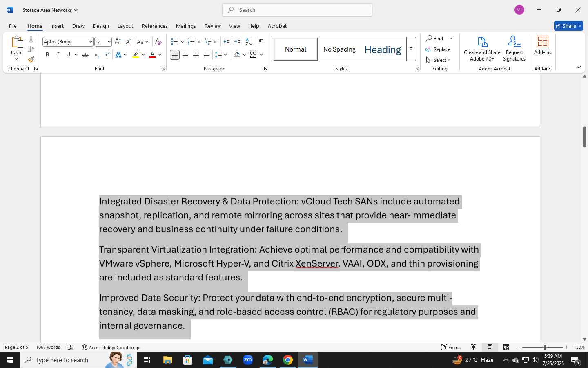Click the Share button
The image size is (588, 368).
[568, 26]
